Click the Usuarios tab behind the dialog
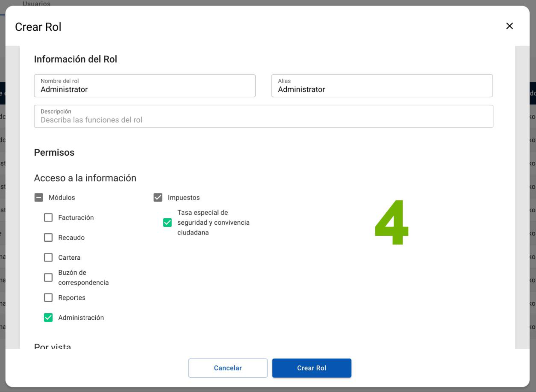This screenshot has width=536, height=392. click(36, 3)
